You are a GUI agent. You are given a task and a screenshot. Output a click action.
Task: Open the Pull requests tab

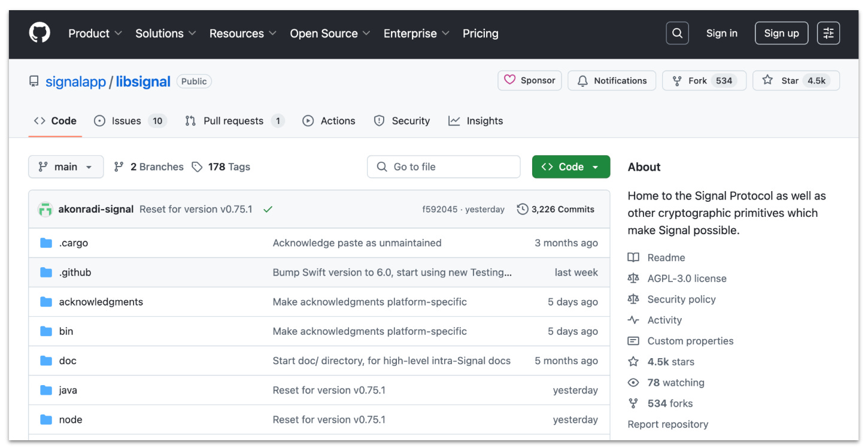pyautogui.click(x=235, y=121)
